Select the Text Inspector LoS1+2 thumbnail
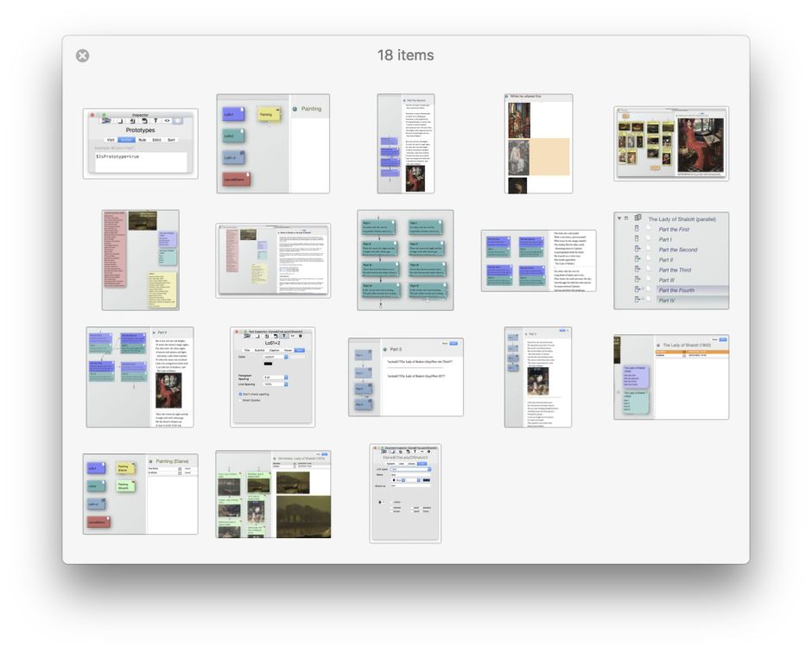This screenshot has height=653, width=812. point(273,377)
